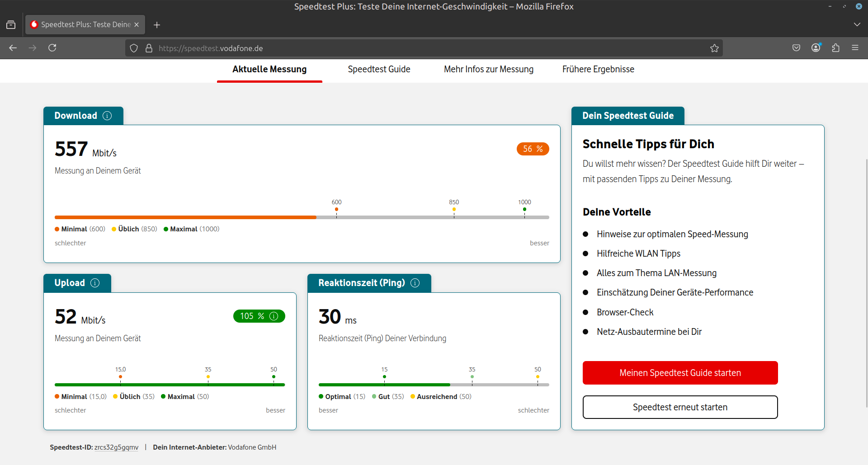The height and width of the screenshot is (465, 868).
Task: Click the Schnelle Tipps für Dich heading
Action: (x=648, y=144)
